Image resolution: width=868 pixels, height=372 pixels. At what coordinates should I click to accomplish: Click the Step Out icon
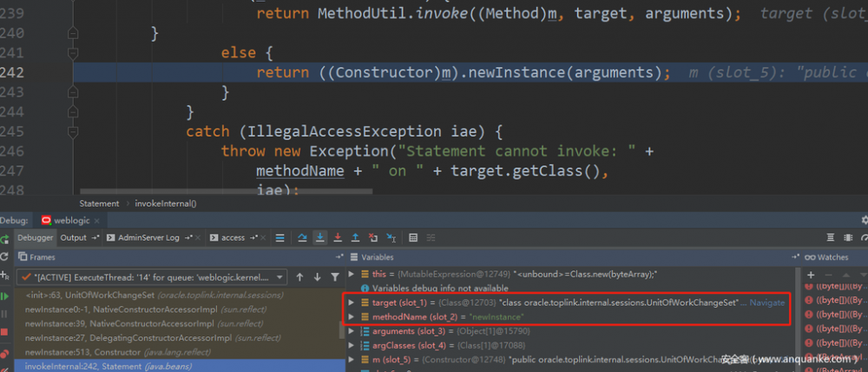pyautogui.click(x=355, y=238)
